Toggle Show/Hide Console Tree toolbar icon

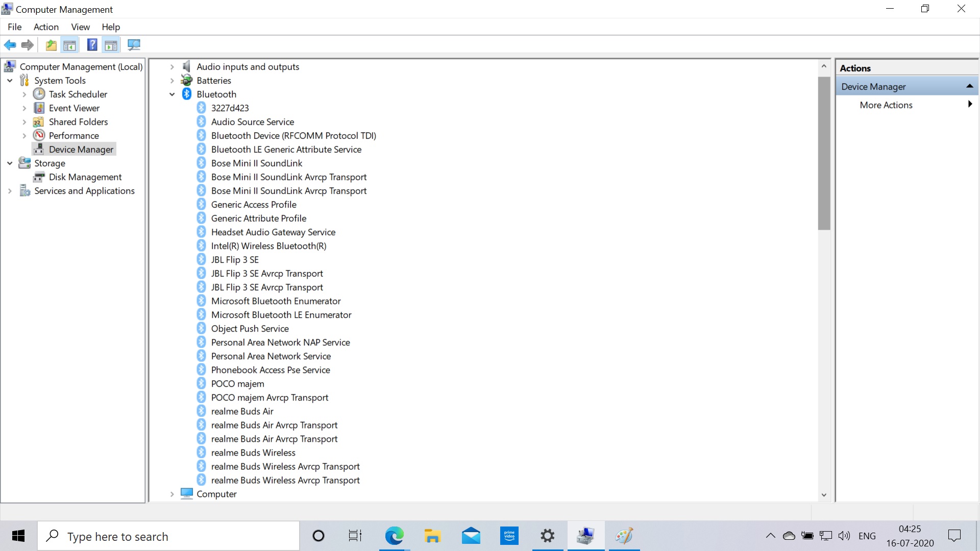tap(70, 45)
